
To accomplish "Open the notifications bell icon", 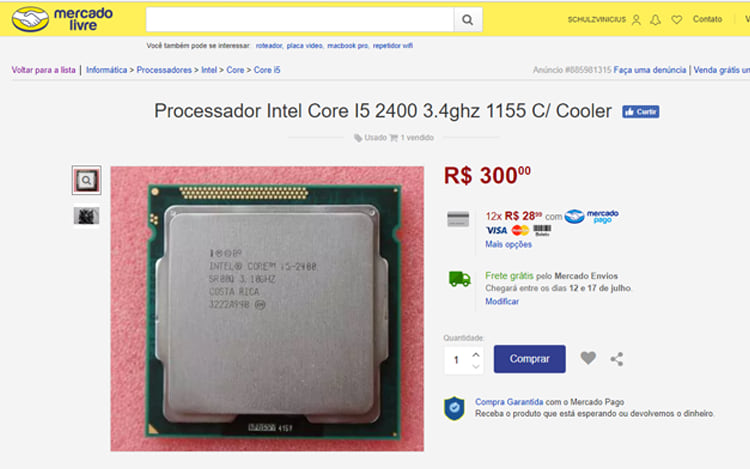I will point(655,20).
